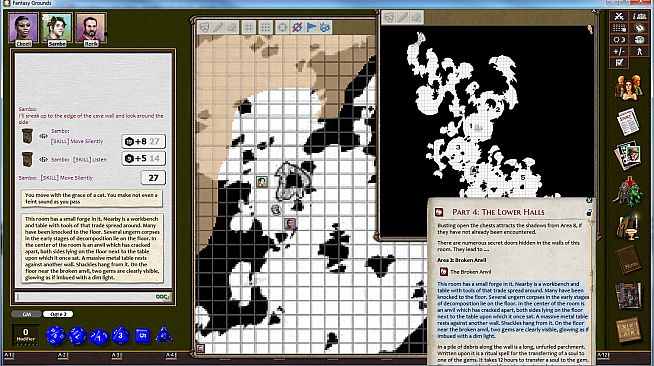Viewport: 654px width, 366px height.
Task: Open the crossed swords combat tracker icon
Action: click(x=619, y=16)
